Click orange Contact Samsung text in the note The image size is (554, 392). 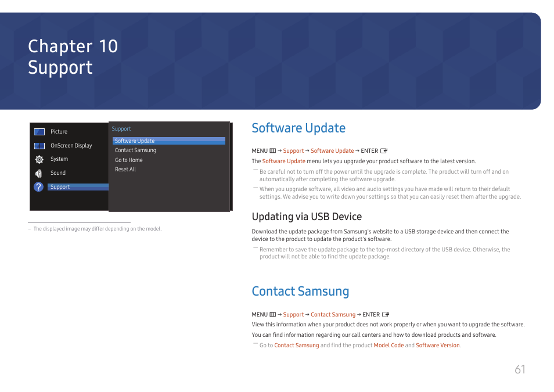pyautogui.click(x=296, y=346)
